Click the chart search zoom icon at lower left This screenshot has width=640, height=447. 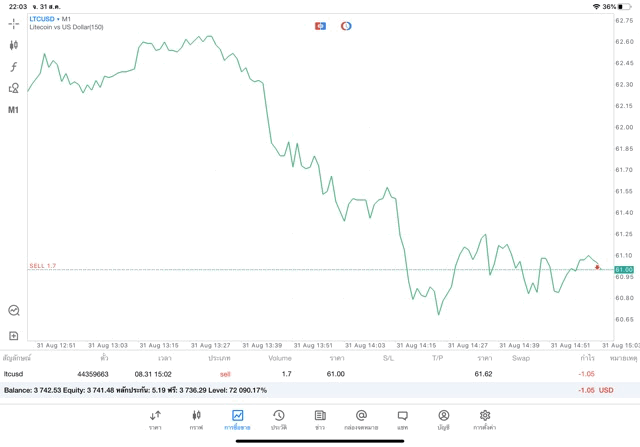pyautogui.click(x=14, y=311)
